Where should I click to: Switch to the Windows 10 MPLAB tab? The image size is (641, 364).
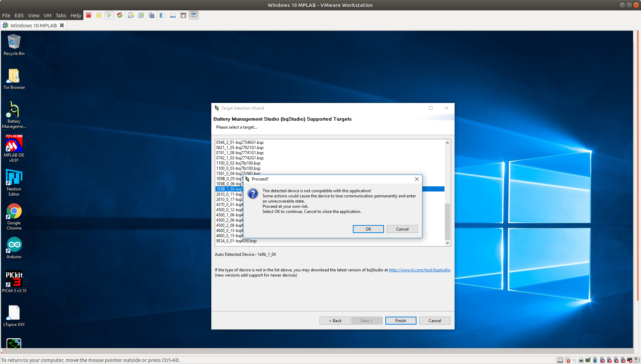(x=34, y=25)
